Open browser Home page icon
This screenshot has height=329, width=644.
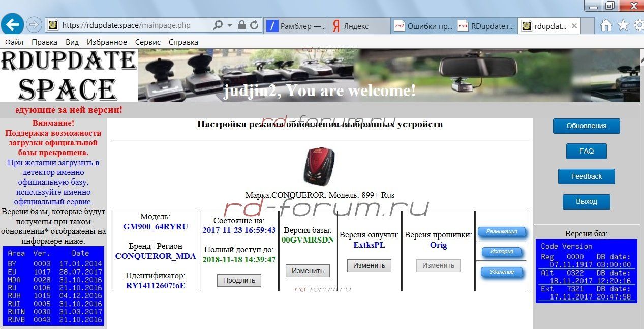606,25
